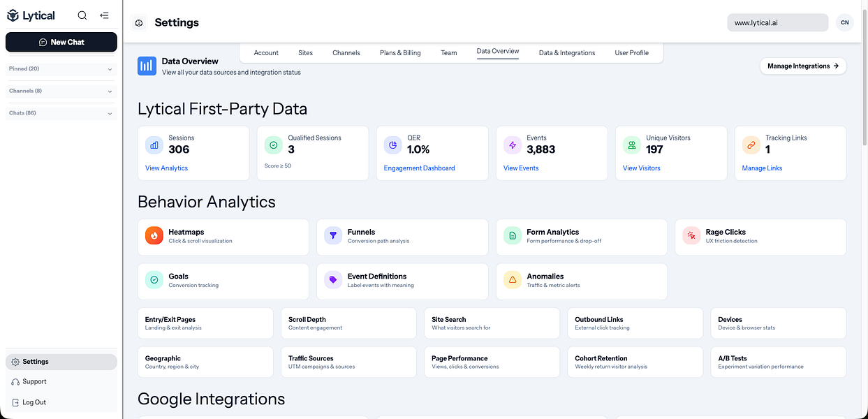Open the Rage Clicks cursor icon
The width and height of the screenshot is (868, 419).
pos(691,236)
